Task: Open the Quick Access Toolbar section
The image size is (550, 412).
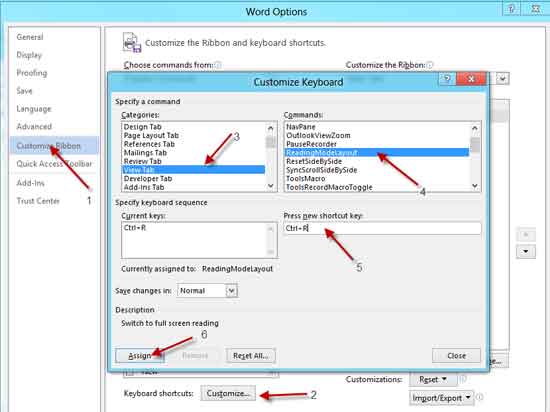Action: pyautogui.click(x=54, y=164)
